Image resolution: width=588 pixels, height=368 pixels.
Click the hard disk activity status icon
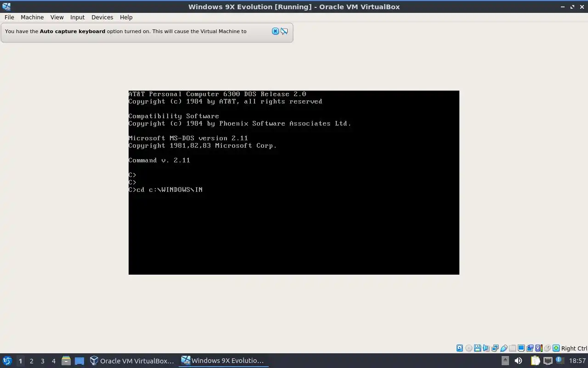[x=459, y=348]
